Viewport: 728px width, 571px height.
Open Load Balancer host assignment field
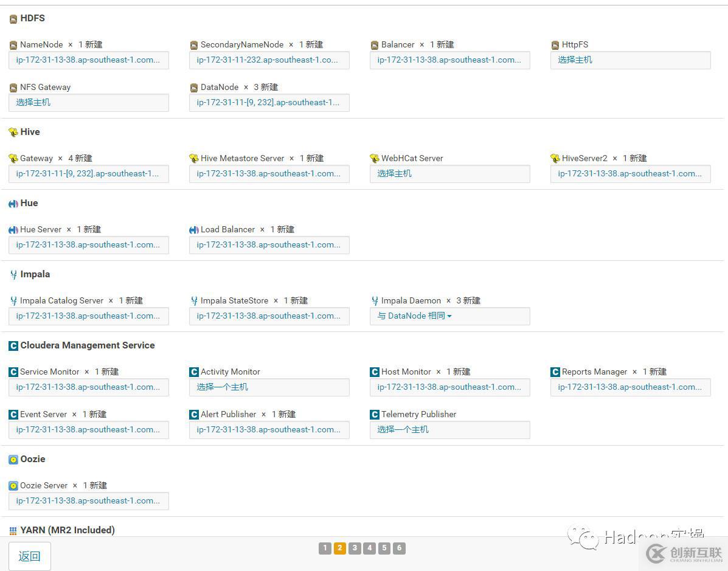(269, 245)
